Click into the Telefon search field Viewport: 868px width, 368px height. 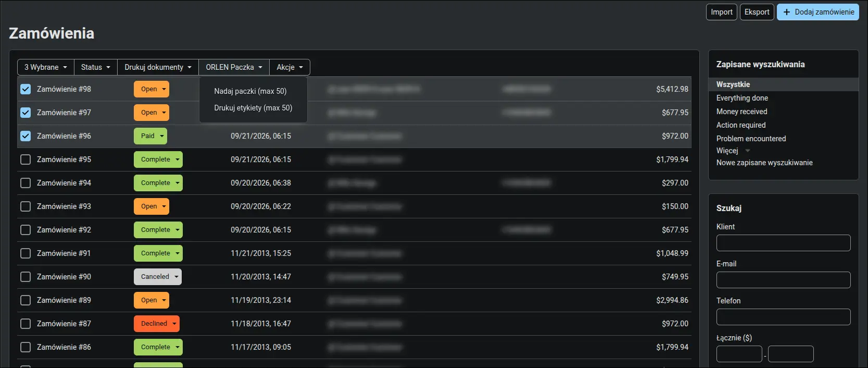point(784,317)
